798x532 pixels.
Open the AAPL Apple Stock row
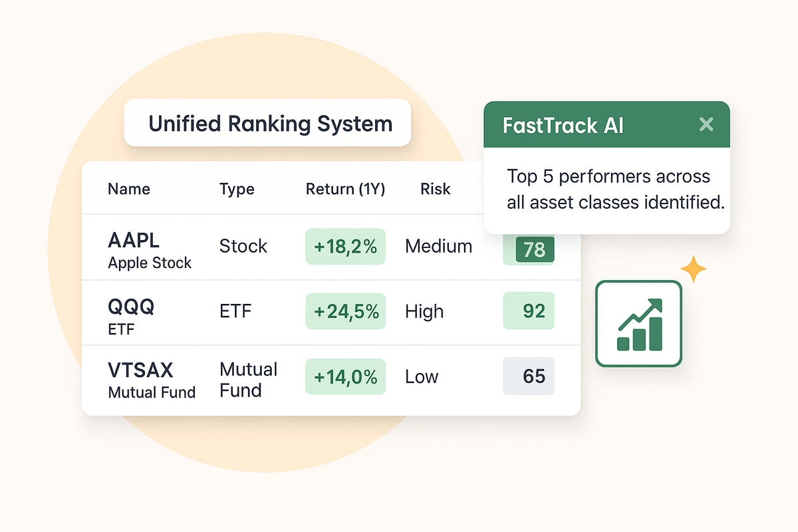click(x=331, y=247)
